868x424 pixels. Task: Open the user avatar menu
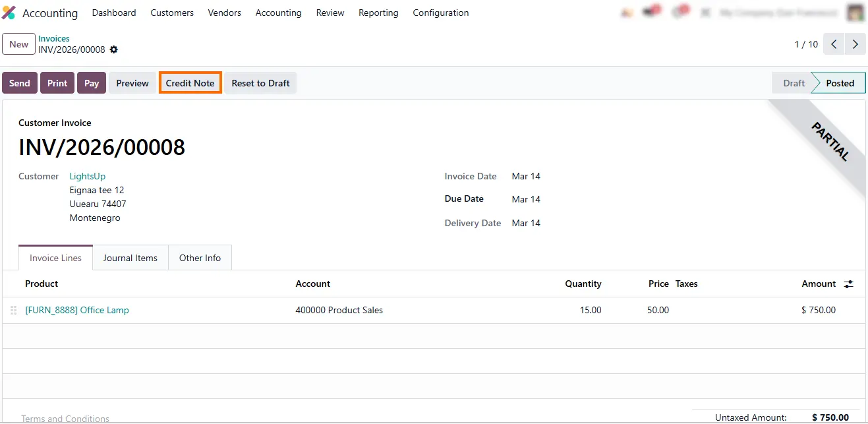[x=855, y=13]
